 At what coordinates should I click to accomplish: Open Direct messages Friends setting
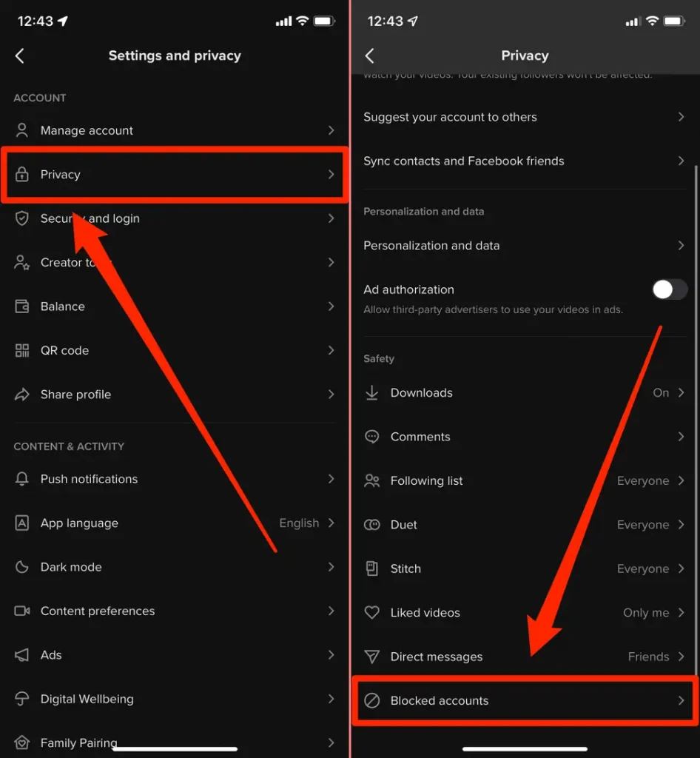tap(656, 657)
